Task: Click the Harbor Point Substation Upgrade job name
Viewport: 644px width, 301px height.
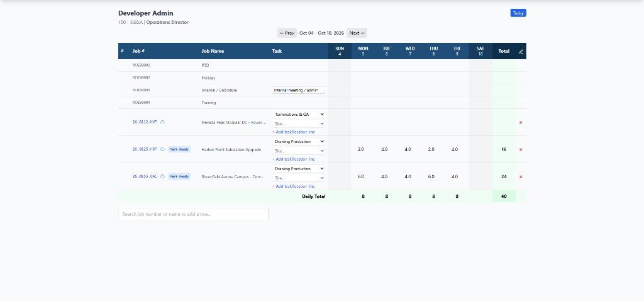Action: pyautogui.click(x=231, y=150)
